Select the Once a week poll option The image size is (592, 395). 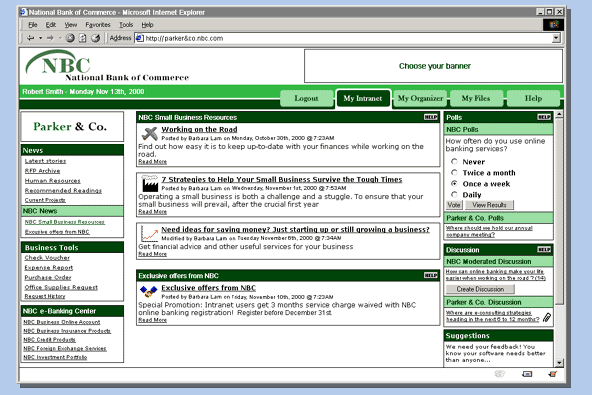click(455, 184)
